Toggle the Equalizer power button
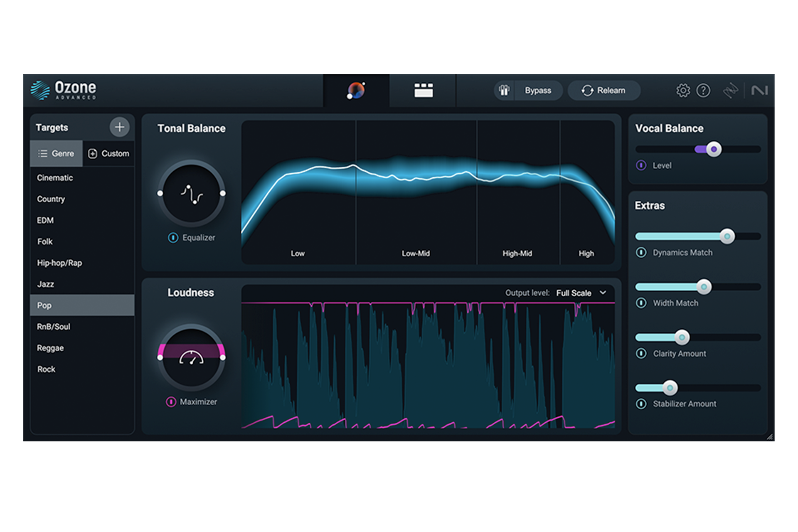 pos(173,238)
